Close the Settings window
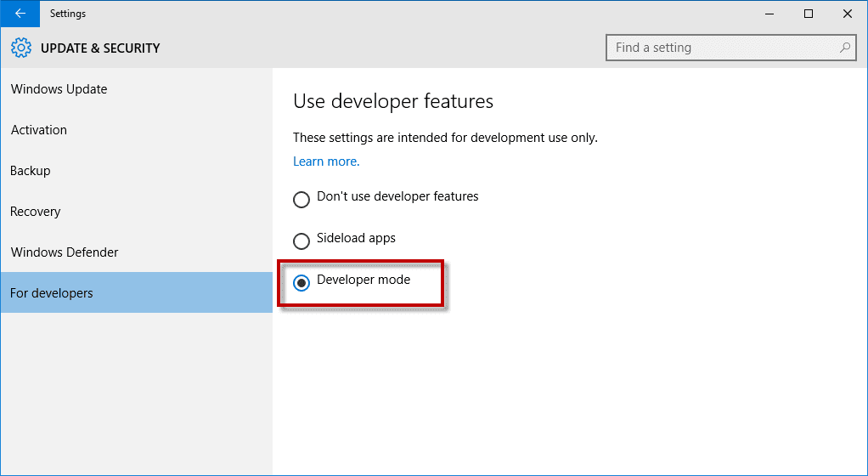868x476 pixels. [x=847, y=14]
